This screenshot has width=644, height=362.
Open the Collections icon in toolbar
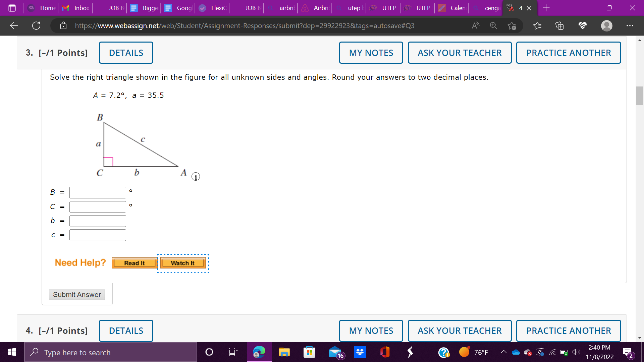click(559, 26)
